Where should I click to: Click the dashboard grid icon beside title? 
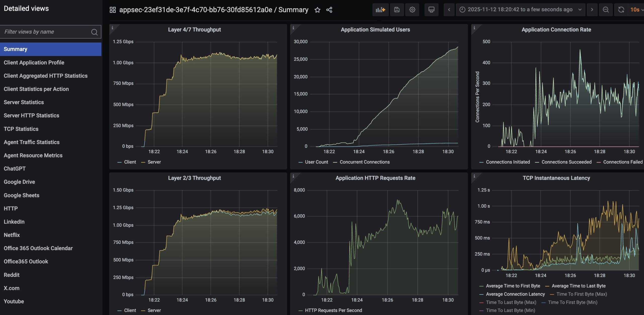[x=112, y=10]
